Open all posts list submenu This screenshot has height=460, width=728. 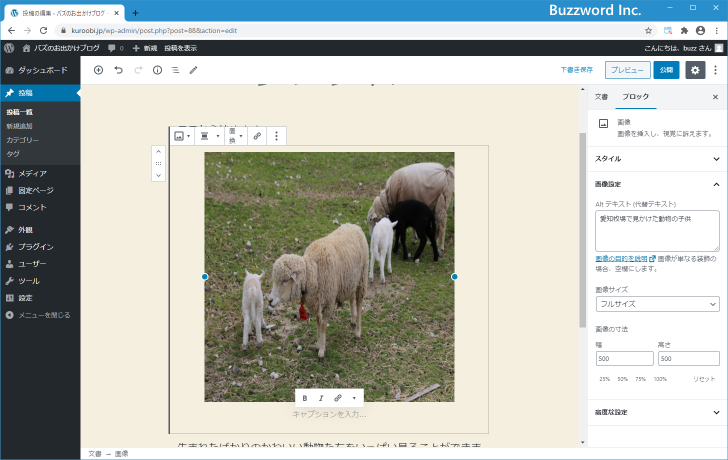pyautogui.click(x=20, y=112)
